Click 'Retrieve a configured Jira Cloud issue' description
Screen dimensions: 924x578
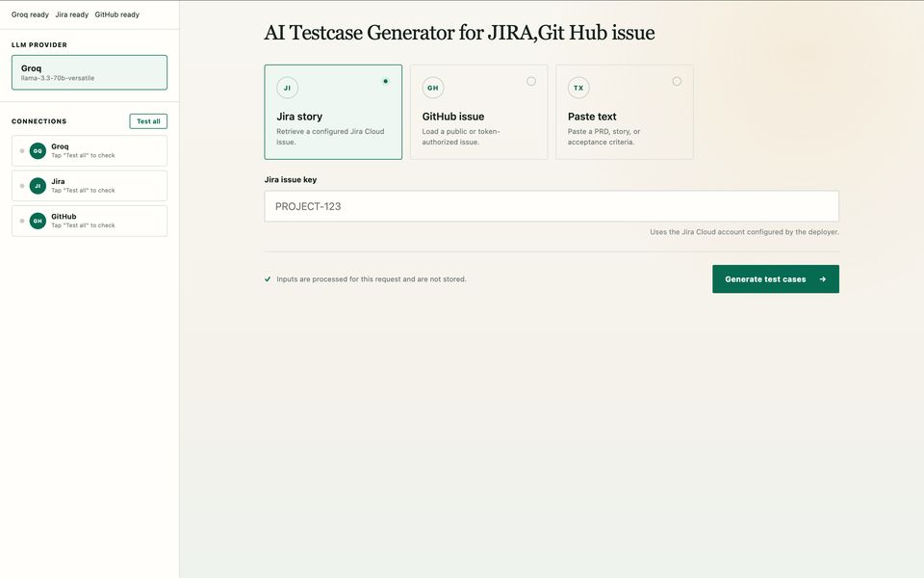tap(330, 137)
